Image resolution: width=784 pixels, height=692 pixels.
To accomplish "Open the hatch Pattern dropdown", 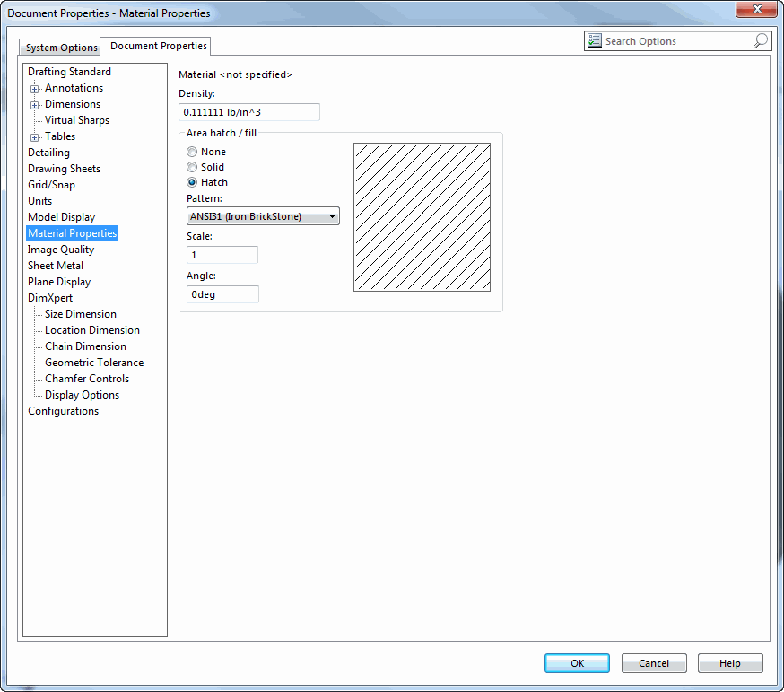I will click(263, 216).
